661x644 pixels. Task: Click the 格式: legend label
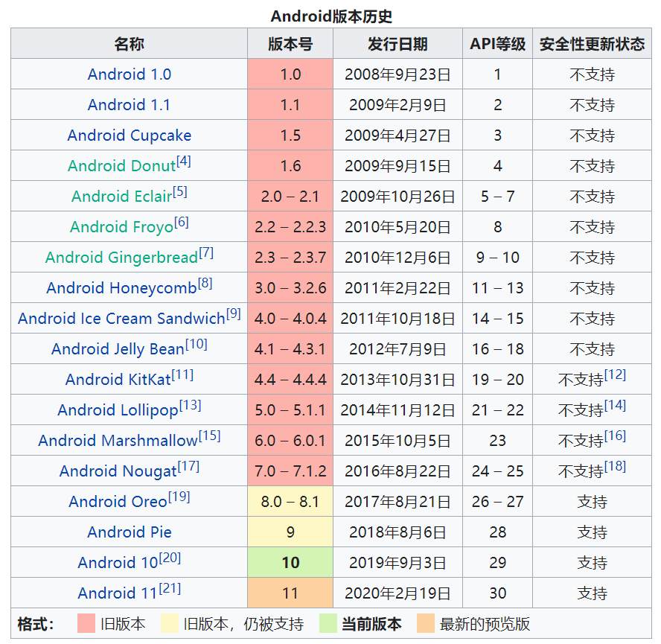(x=36, y=624)
